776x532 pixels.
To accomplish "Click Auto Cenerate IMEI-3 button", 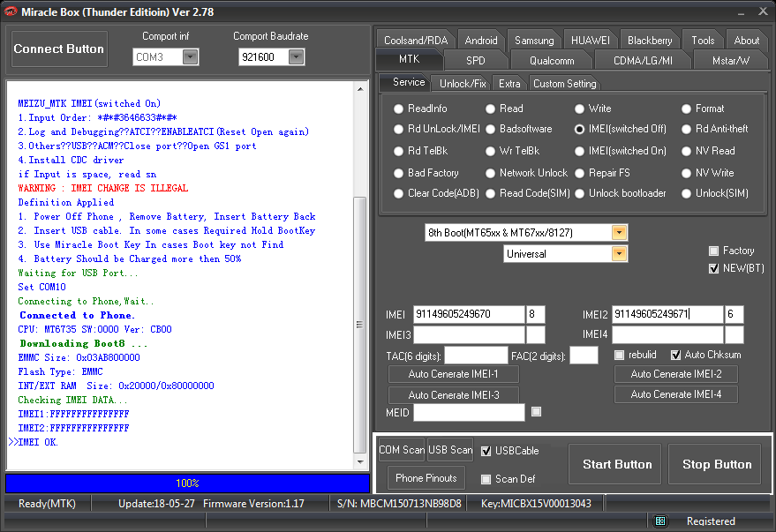I will pos(453,395).
